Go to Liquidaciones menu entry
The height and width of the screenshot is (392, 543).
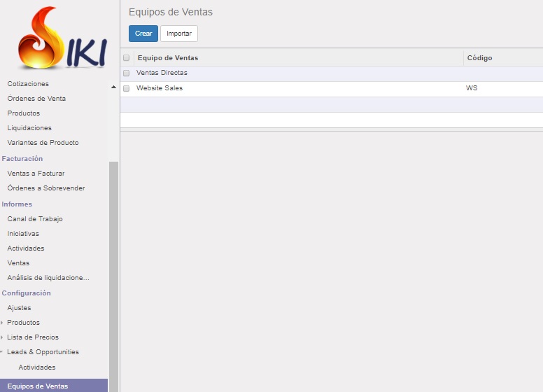point(29,128)
